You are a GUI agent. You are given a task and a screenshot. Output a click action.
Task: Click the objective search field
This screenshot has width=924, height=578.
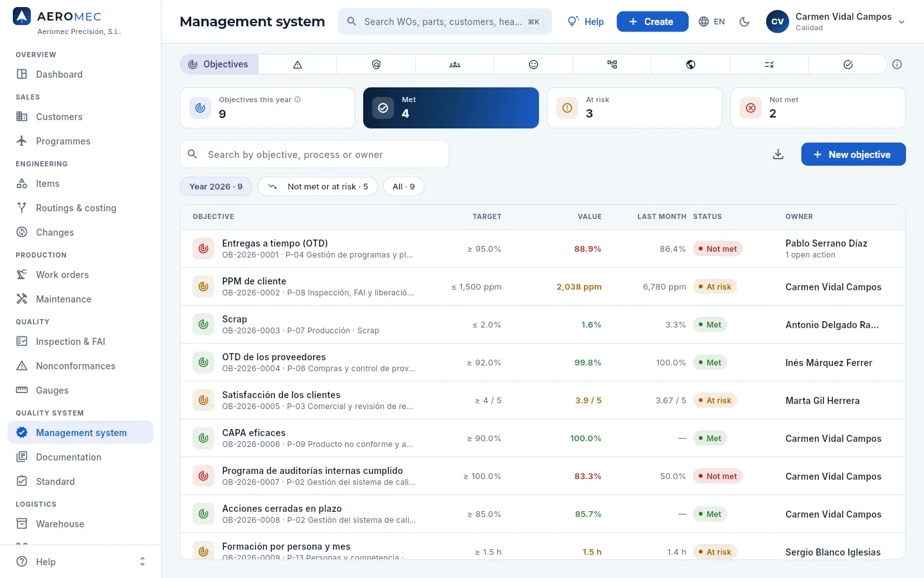(x=314, y=154)
